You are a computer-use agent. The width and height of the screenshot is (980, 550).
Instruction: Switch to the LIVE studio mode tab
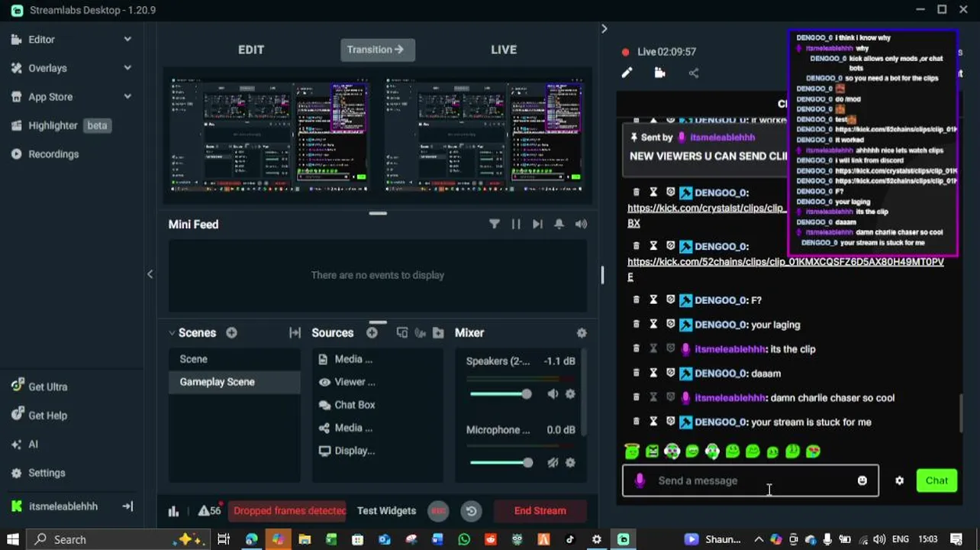504,50
